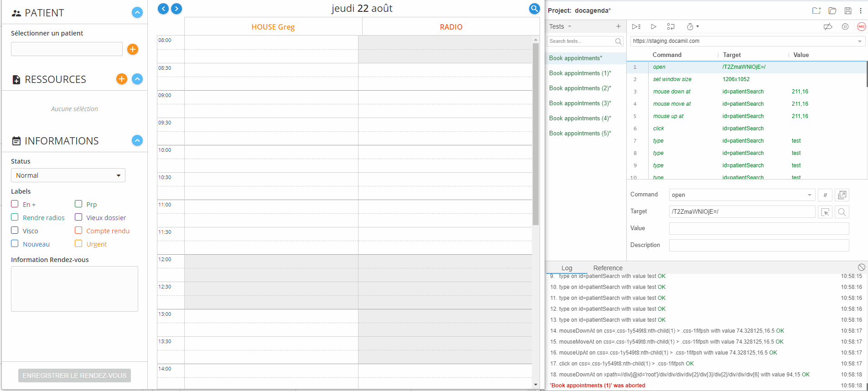Screen dimensions: 868x391
Task: Select the HOUSE Greg column header
Action: click(273, 27)
